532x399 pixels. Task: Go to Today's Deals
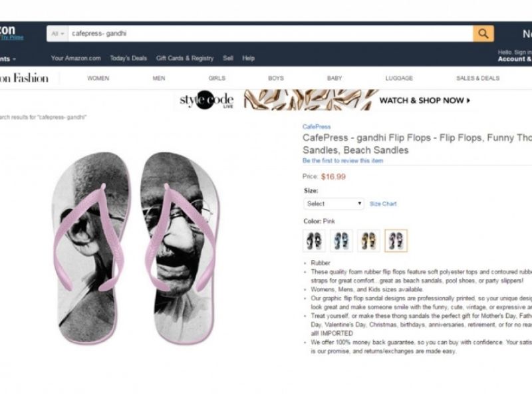[x=128, y=58]
